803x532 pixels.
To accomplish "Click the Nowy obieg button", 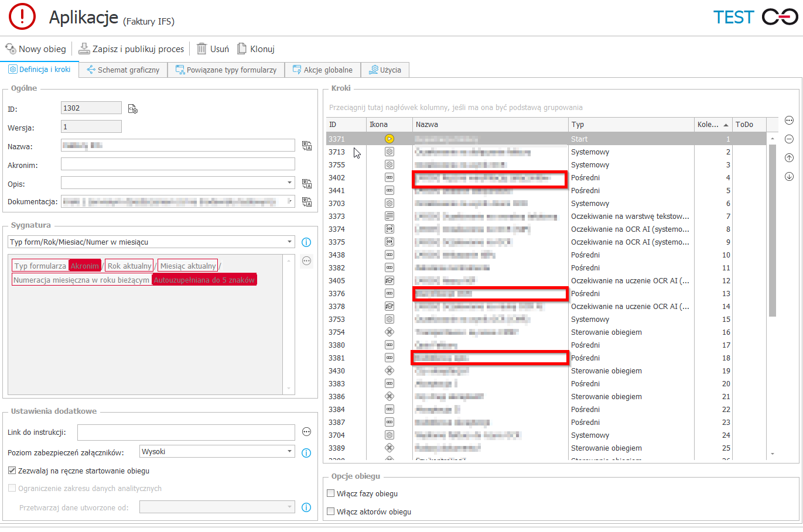I will (36, 49).
